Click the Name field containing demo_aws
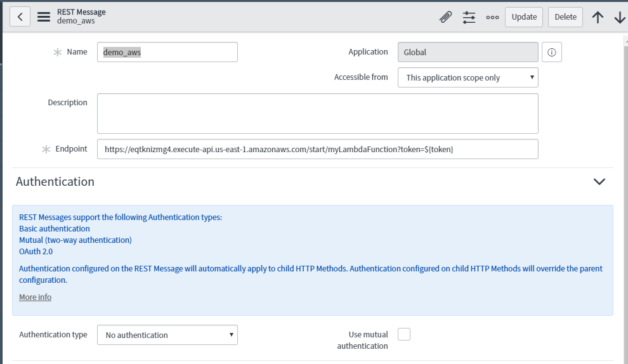Image resolution: width=628 pixels, height=364 pixels. (x=167, y=52)
